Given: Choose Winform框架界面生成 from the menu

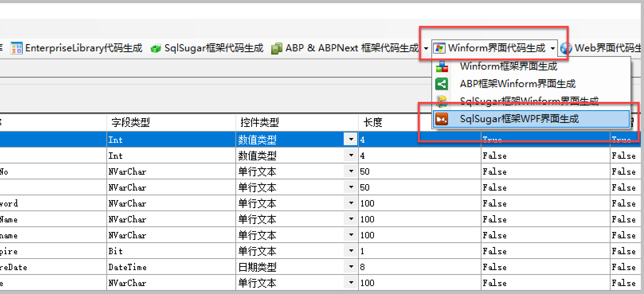Looking at the screenshot, I should pyautogui.click(x=532, y=66).
